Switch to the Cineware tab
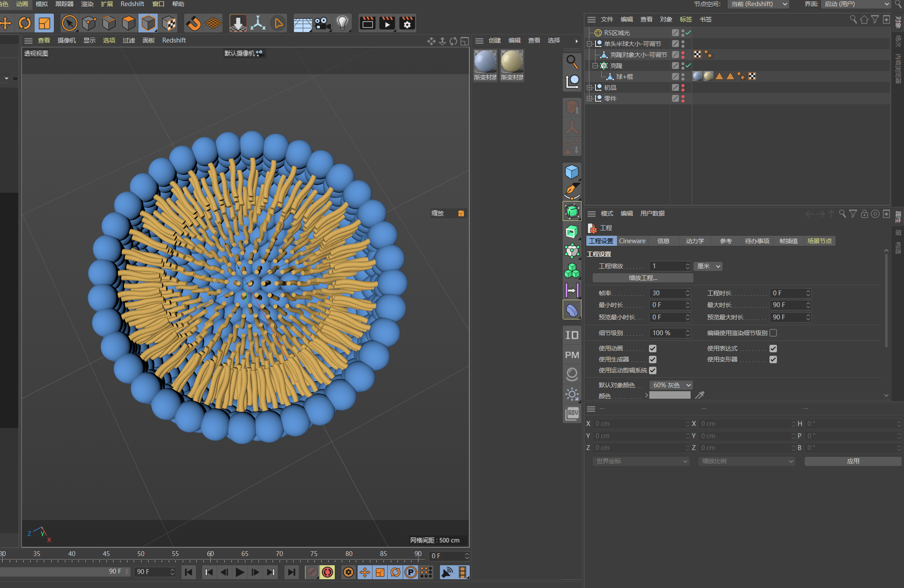Screen dimensions: 904x588 632,241
